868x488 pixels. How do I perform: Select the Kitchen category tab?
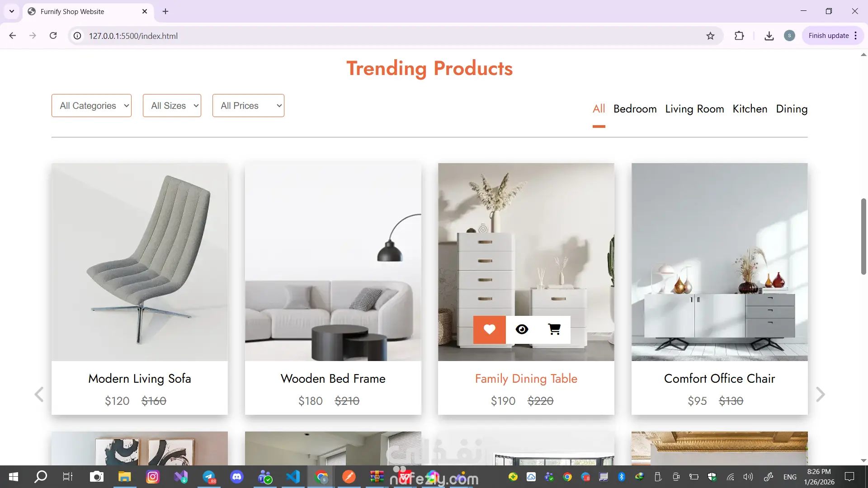point(750,109)
